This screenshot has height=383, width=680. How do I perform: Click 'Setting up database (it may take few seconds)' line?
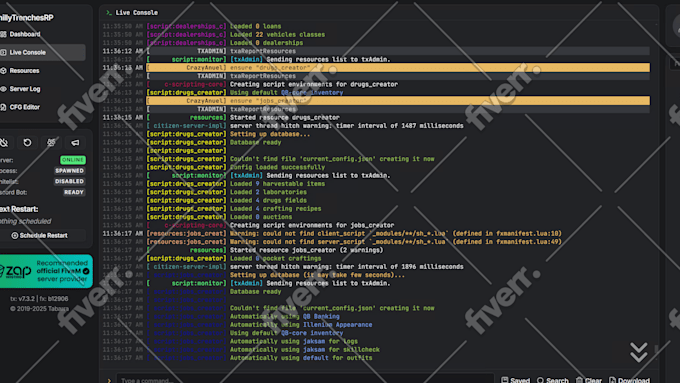(x=317, y=275)
